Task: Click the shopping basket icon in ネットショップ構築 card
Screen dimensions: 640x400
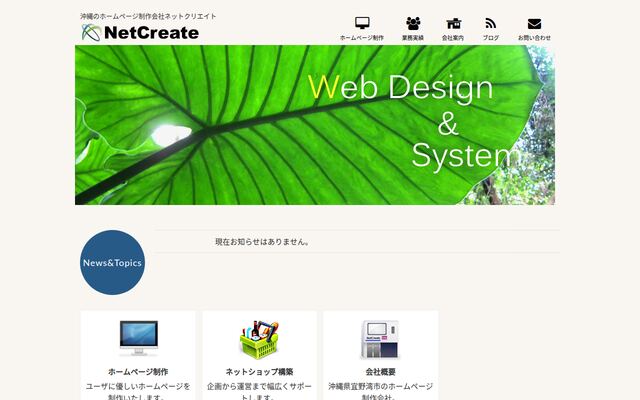Action: pos(259,340)
